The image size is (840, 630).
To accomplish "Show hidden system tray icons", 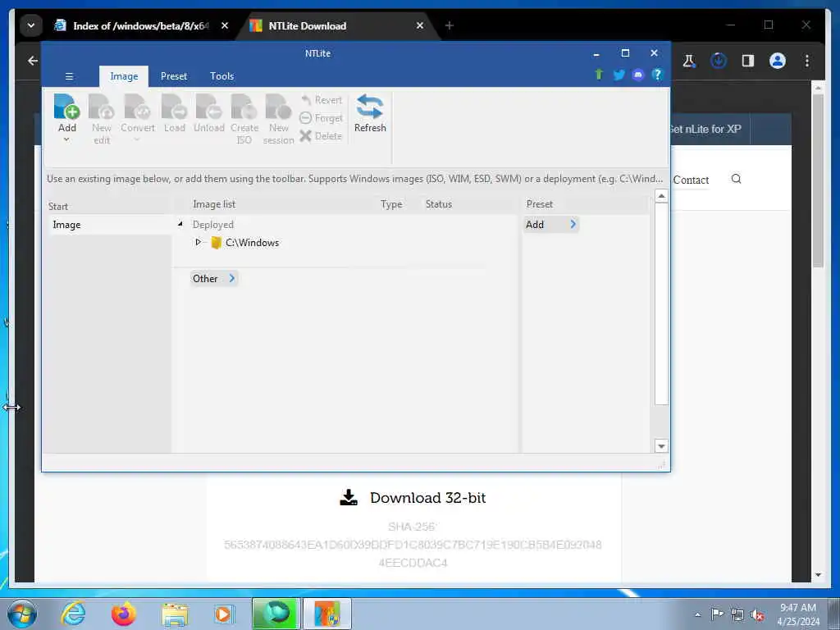I will 697,614.
